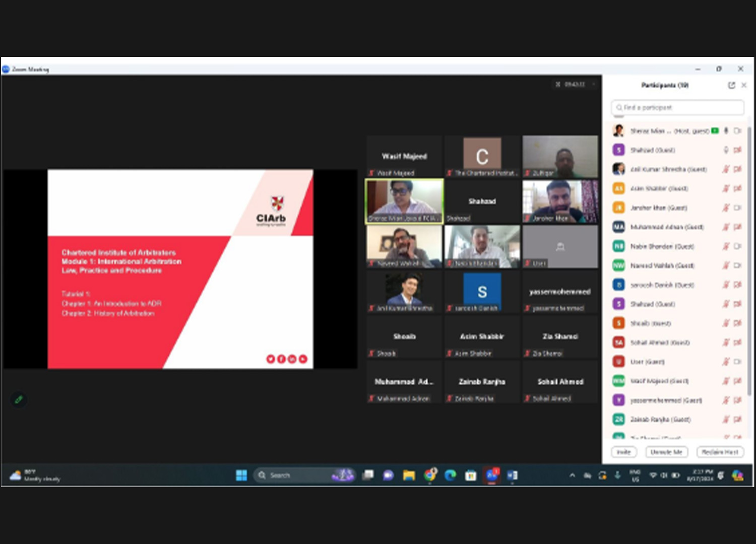
Task: Click Zainab Ranjha muted microphone in list
Action: coord(726,420)
